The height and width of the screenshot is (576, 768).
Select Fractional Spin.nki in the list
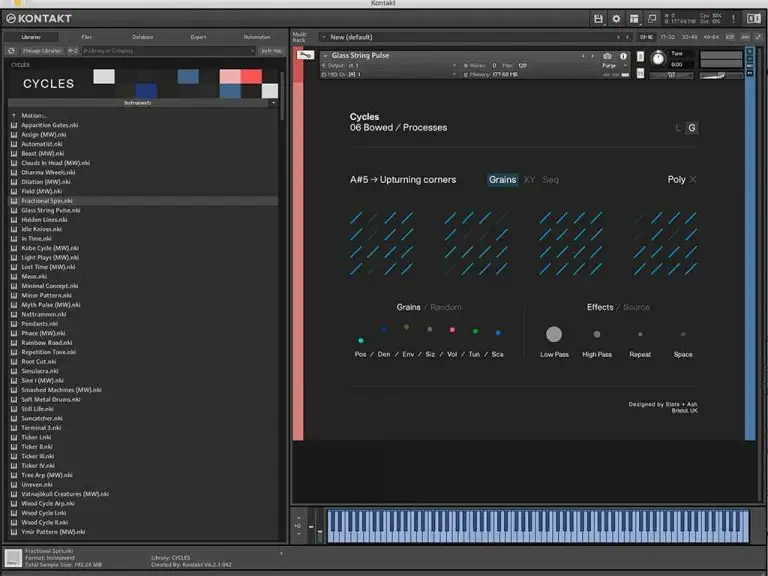tap(144, 201)
